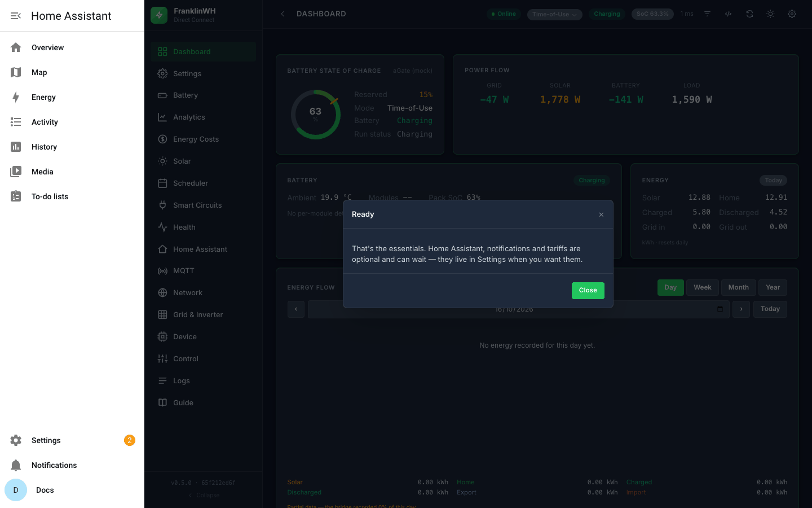The width and height of the screenshot is (812, 508).
Task: Open Smart Circuits page
Action: [203, 205]
